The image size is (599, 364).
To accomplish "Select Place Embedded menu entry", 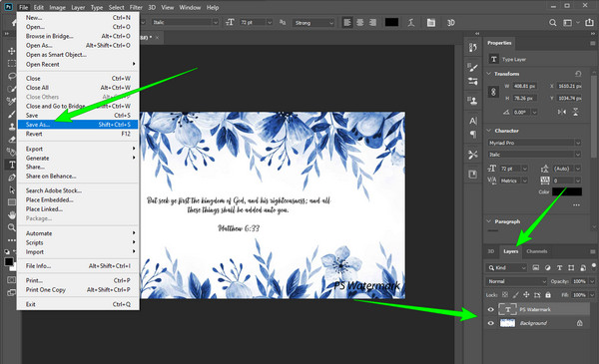I will 78,199.
